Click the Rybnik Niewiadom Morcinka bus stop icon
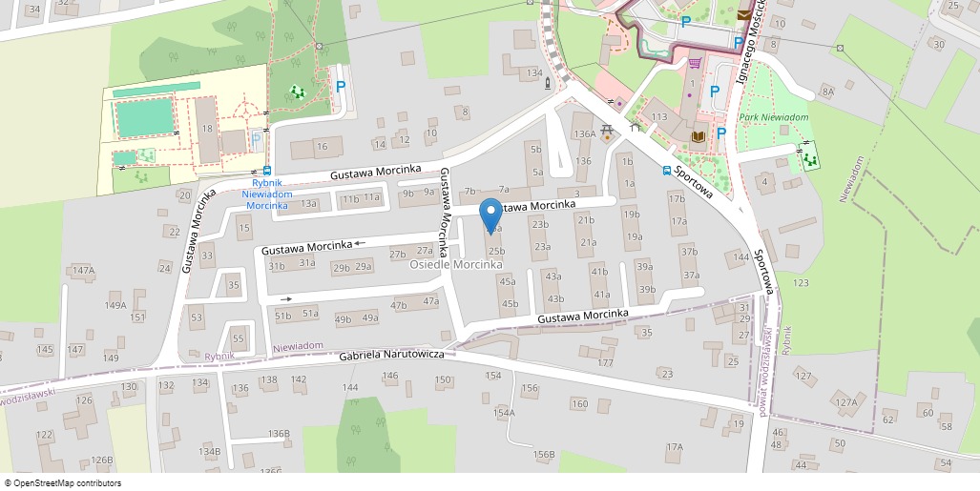This screenshot has height=491, width=980. tap(267, 171)
